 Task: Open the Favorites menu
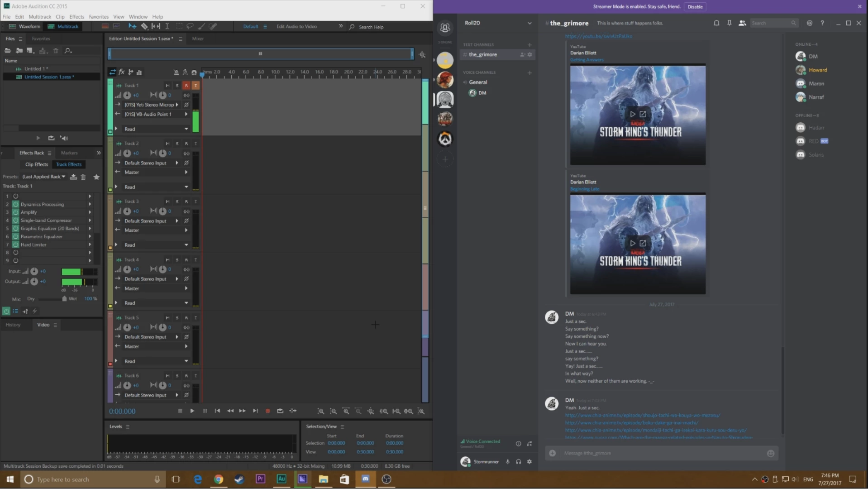[99, 17]
